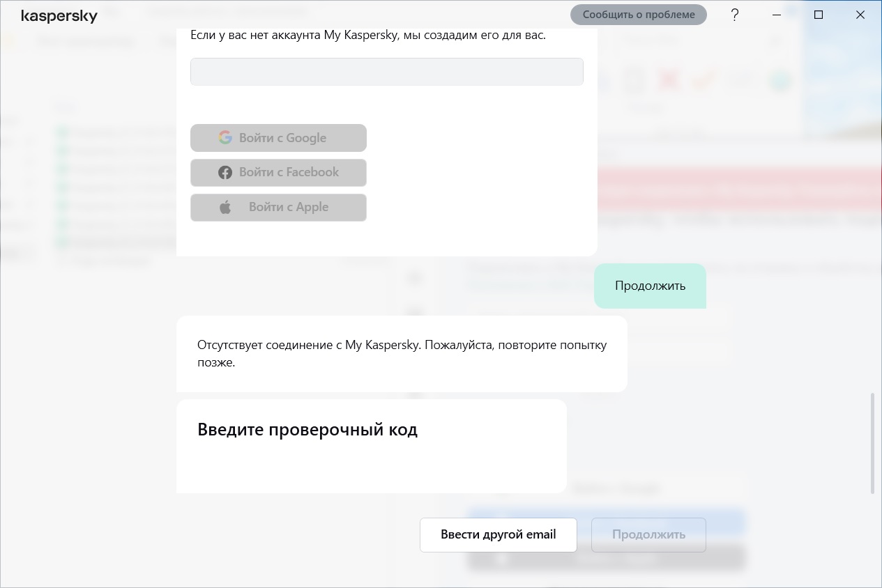Click "Ввести другой email" button
Screen dimensions: 882x588
click(x=499, y=535)
